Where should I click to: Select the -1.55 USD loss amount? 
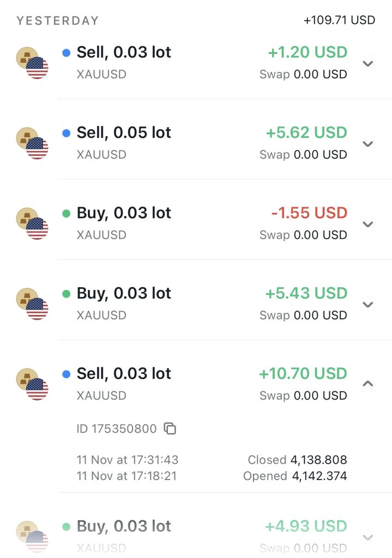coord(309,213)
